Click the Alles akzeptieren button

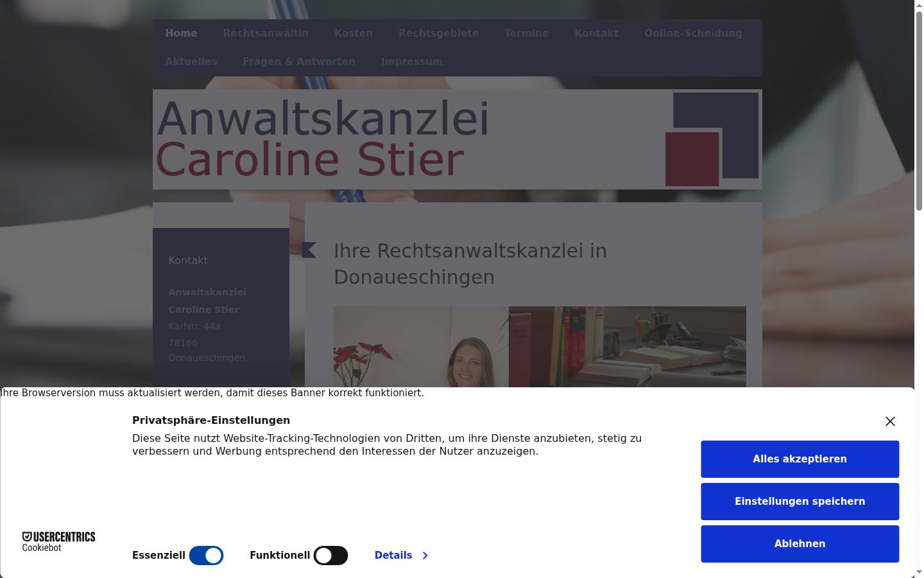pos(800,459)
